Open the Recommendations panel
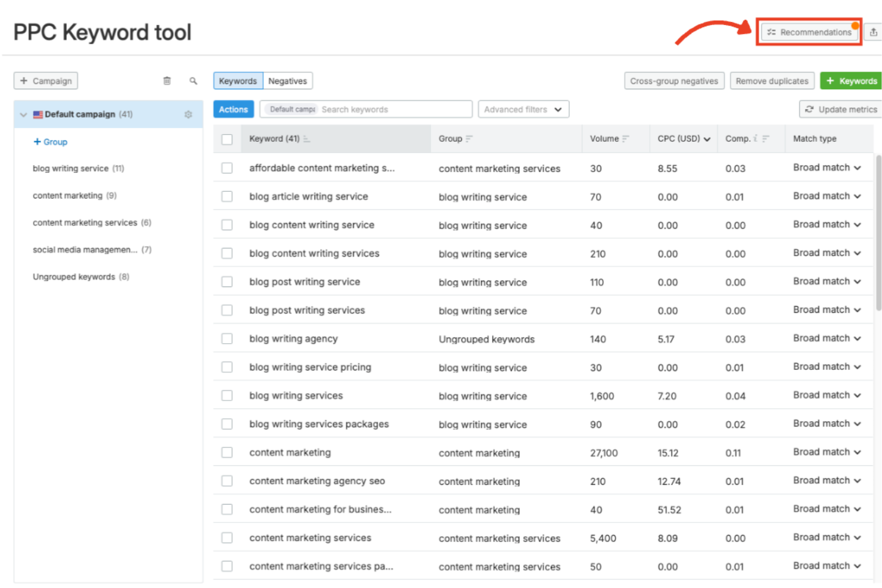Viewport: 882px width, 588px height. click(x=809, y=32)
